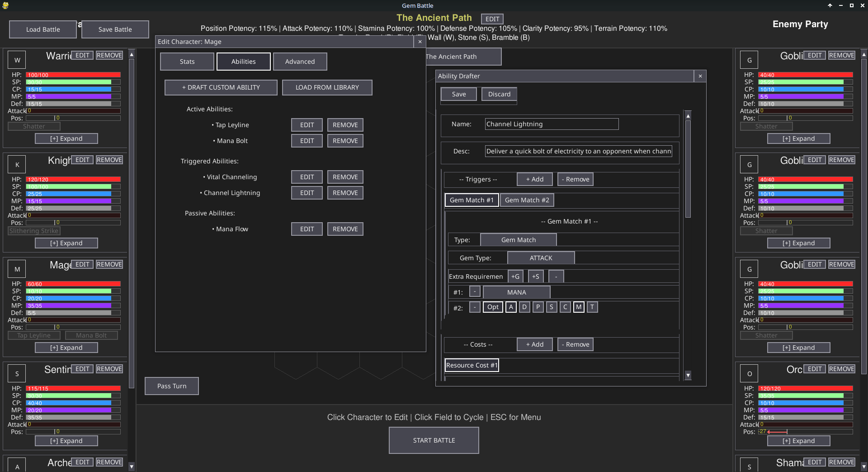Viewport: 868px width, 472px height.
Task: Enable the A gem color in row #2
Action: point(511,307)
